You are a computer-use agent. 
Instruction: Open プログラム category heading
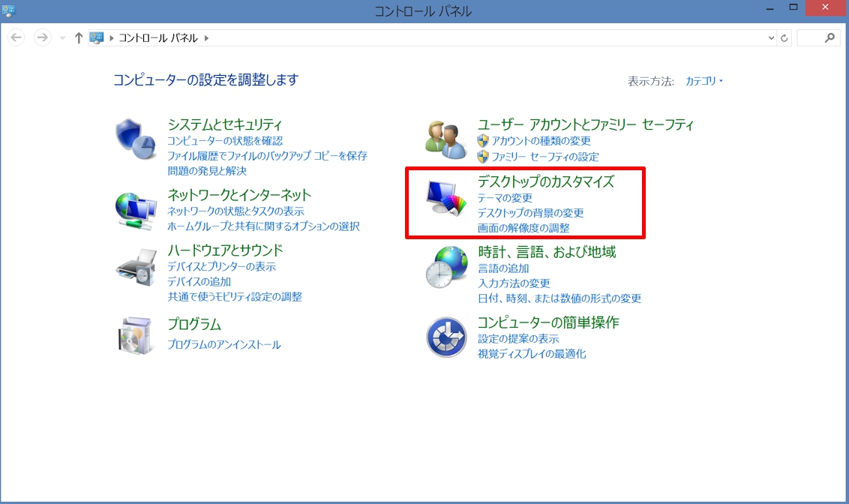coord(194,324)
